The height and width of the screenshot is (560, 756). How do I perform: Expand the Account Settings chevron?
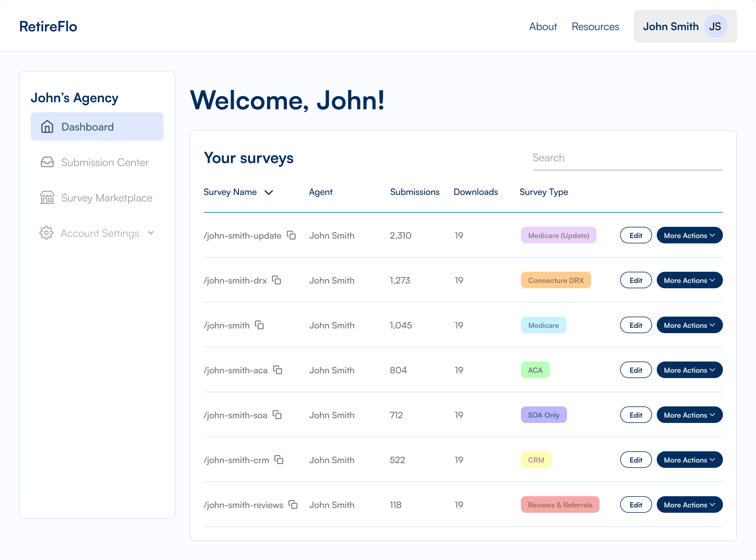pyautogui.click(x=151, y=233)
